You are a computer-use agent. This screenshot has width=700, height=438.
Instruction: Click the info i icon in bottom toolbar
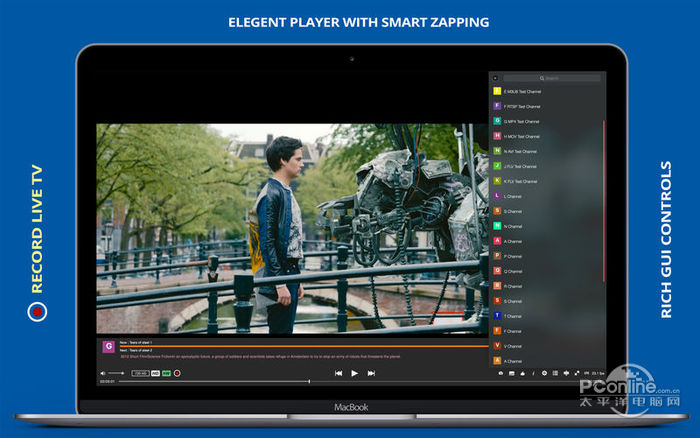click(533, 373)
